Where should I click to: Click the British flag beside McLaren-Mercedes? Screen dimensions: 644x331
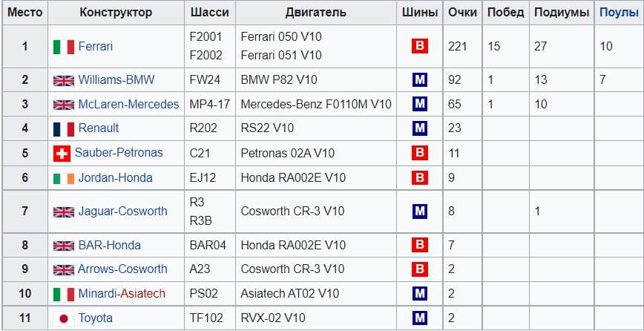(64, 105)
